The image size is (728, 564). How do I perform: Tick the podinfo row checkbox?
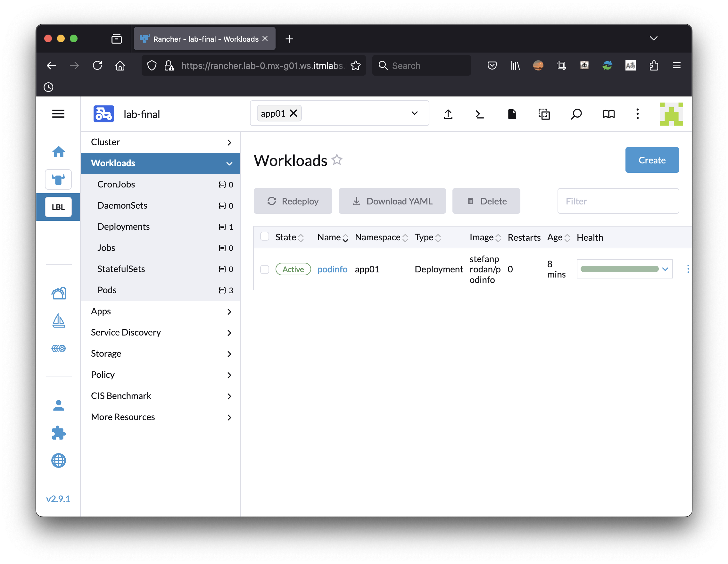265,269
